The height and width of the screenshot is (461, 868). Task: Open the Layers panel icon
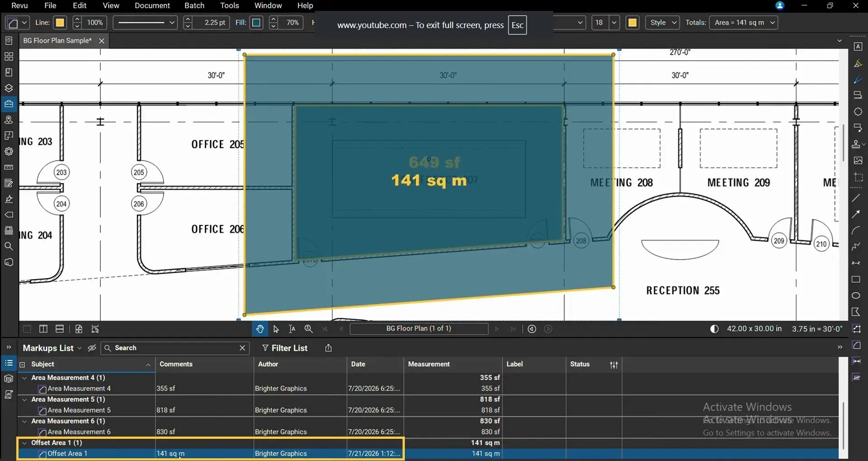[x=9, y=88]
